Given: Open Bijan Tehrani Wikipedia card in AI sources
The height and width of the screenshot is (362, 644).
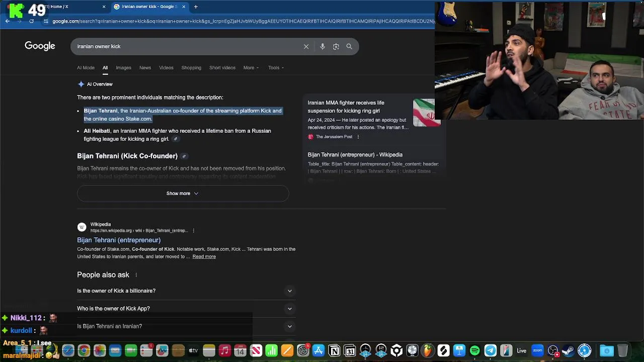Looking at the screenshot, I should (x=355, y=155).
